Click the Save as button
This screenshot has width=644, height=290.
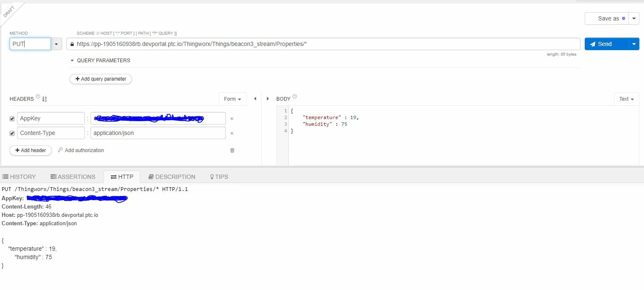[607, 18]
